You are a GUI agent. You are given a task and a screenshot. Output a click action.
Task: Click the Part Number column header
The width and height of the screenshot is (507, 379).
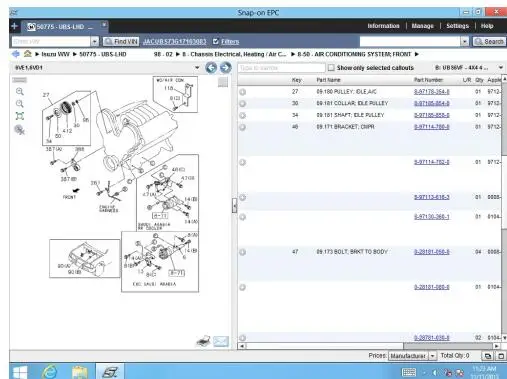tap(428, 80)
